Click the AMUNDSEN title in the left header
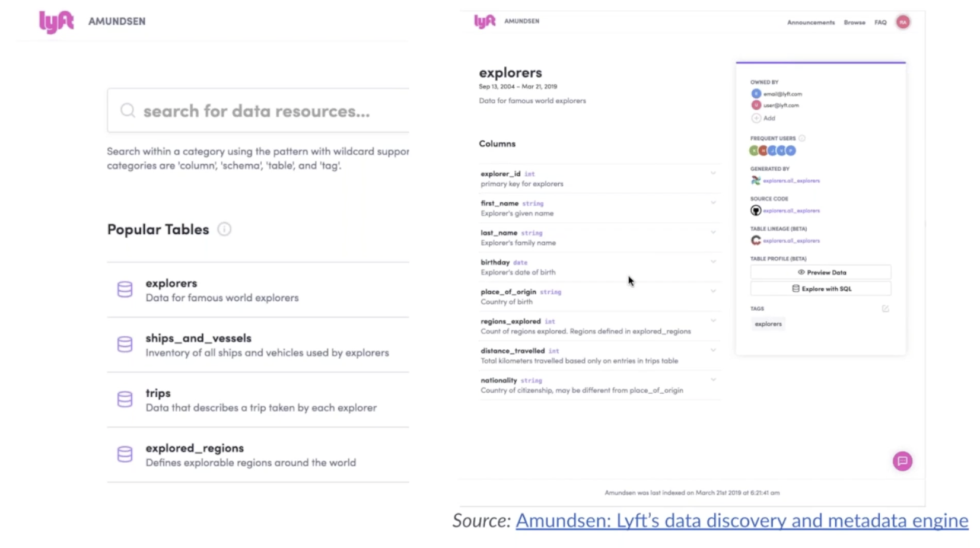 click(117, 21)
